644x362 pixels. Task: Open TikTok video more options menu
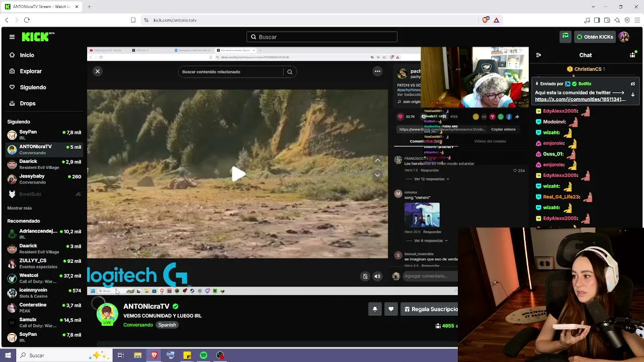(377, 71)
